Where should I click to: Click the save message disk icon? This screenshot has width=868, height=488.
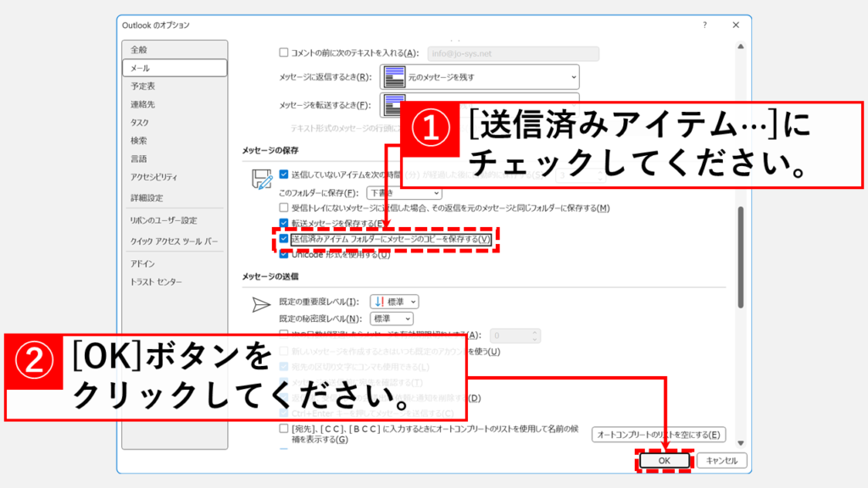pos(261,180)
